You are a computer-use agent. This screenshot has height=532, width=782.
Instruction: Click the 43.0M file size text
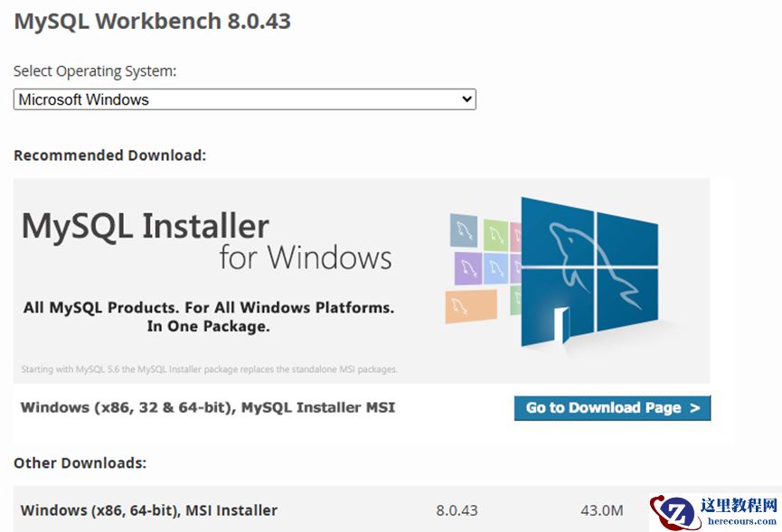click(603, 510)
